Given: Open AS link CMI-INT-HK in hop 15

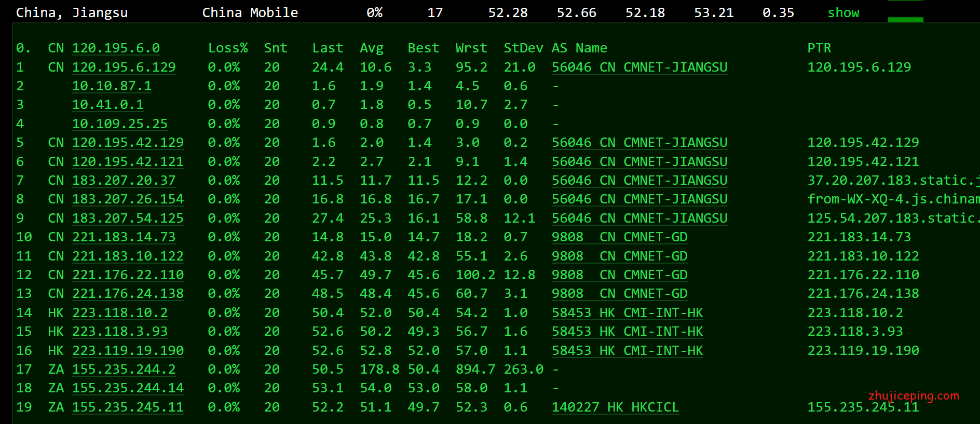Looking at the screenshot, I should (x=628, y=332).
